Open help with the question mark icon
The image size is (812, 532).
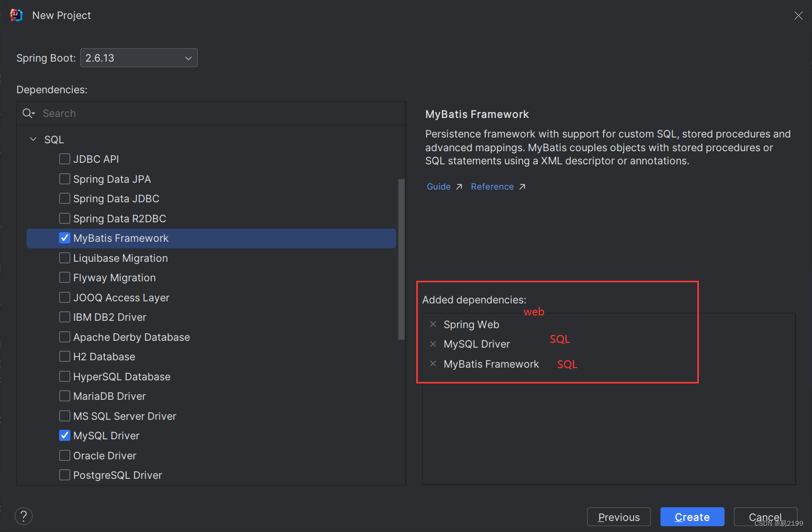pos(24,516)
